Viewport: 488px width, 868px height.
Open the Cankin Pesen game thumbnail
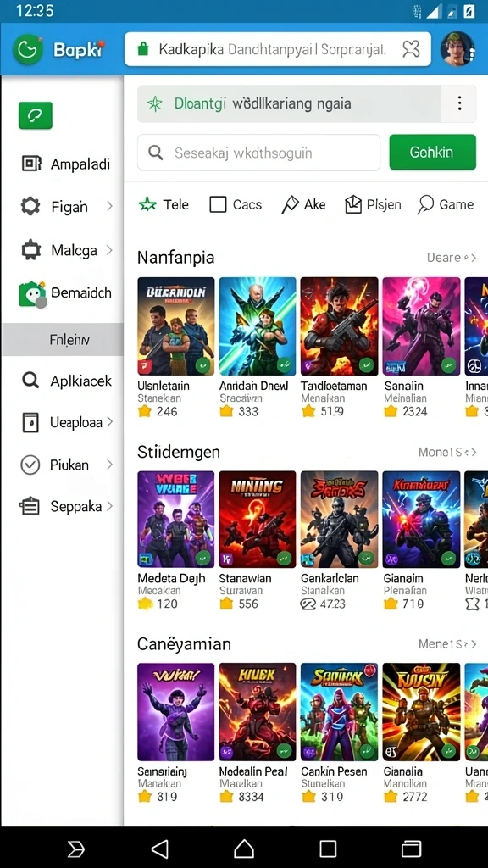pos(339,712)
